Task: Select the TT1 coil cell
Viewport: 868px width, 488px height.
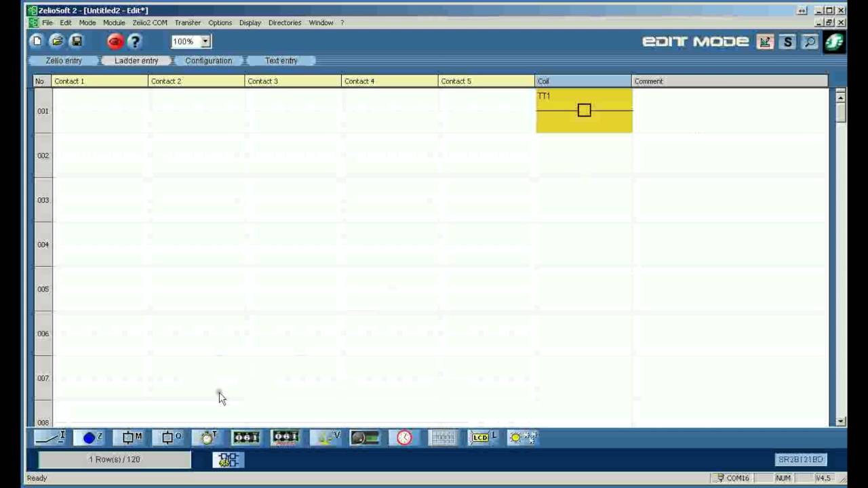Action: 584,110
